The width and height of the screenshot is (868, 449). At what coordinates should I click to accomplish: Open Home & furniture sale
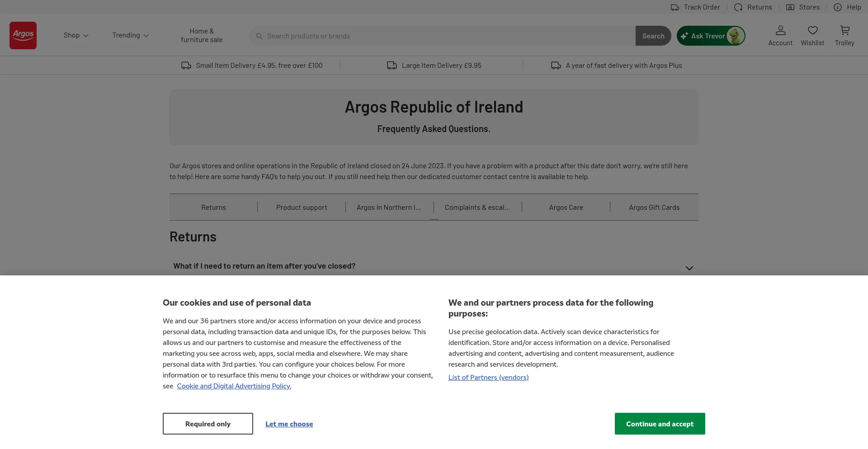202,35
